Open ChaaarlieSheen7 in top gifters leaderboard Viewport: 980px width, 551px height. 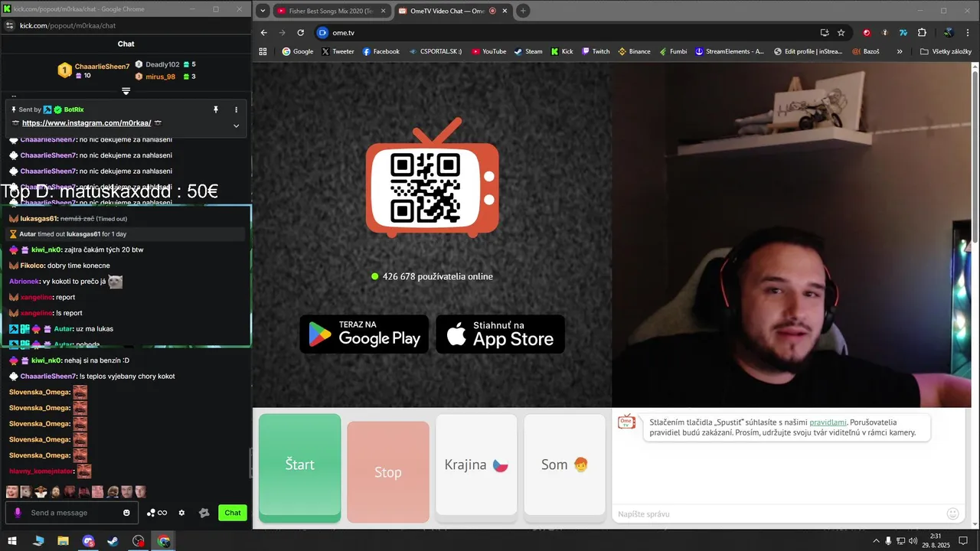pos(94,70)
